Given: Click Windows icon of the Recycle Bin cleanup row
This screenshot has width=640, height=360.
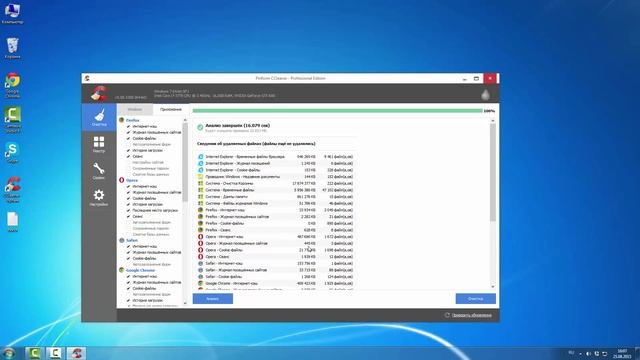Looking at the screenshot, I should pyautogui.click(x=200, y=183).
